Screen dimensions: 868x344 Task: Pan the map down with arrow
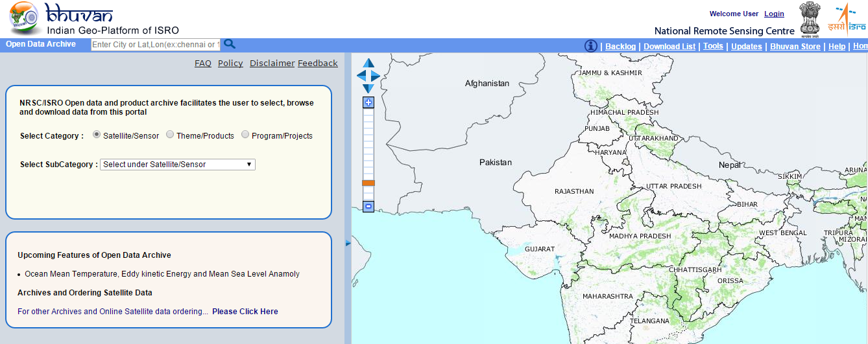tap(368, 88)
